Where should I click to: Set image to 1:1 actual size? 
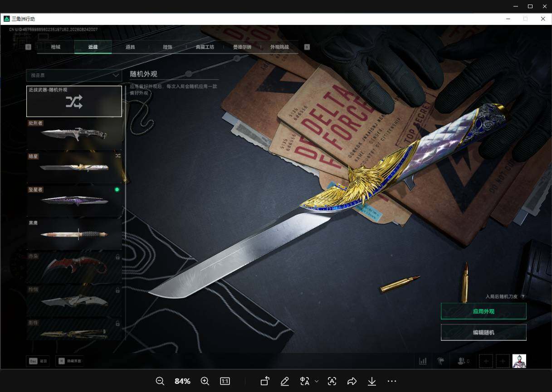pyautogui.click(x=225, y=381)
